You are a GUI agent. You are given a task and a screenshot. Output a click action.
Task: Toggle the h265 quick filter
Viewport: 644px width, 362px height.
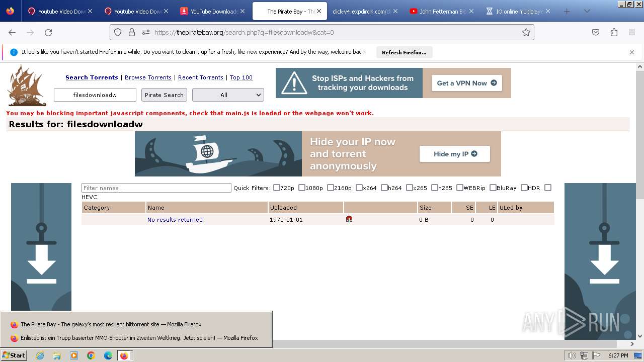pyautogui.click(x=435, y=188)
